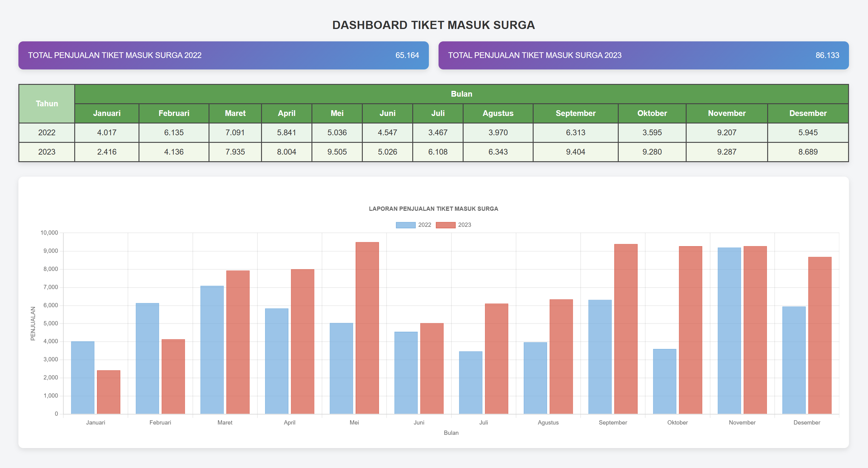
Task: Select the 2023 row label cell
Action: click(47, 152)
